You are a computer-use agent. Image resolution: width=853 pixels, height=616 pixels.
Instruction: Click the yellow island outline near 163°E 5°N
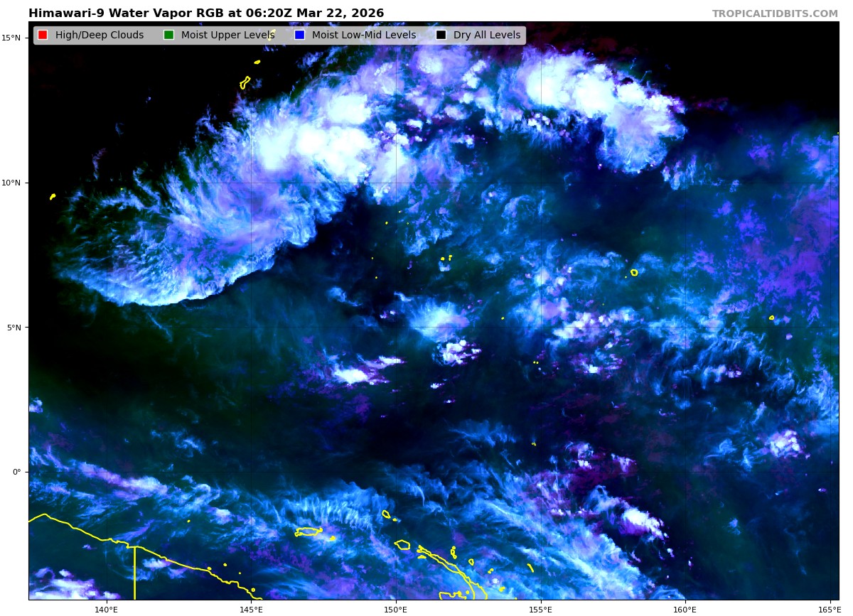(x=771, y=318)
